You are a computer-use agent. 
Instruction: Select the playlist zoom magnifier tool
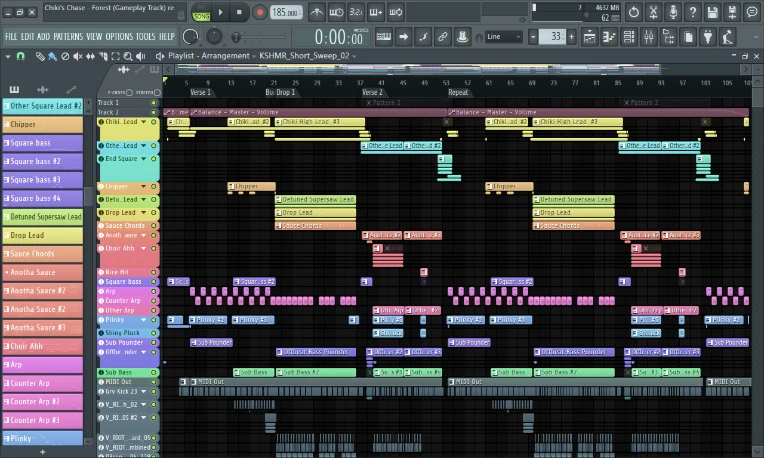click(128, 57)
